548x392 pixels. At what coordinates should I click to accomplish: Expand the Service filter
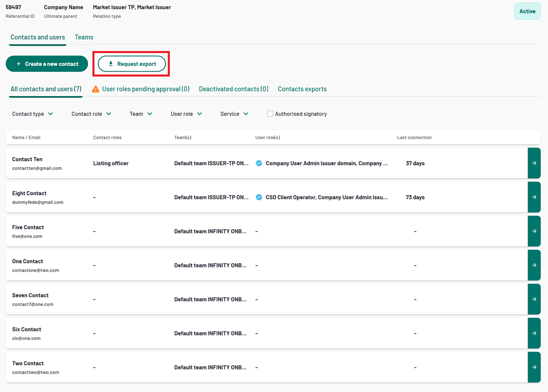tap(235, 114)
